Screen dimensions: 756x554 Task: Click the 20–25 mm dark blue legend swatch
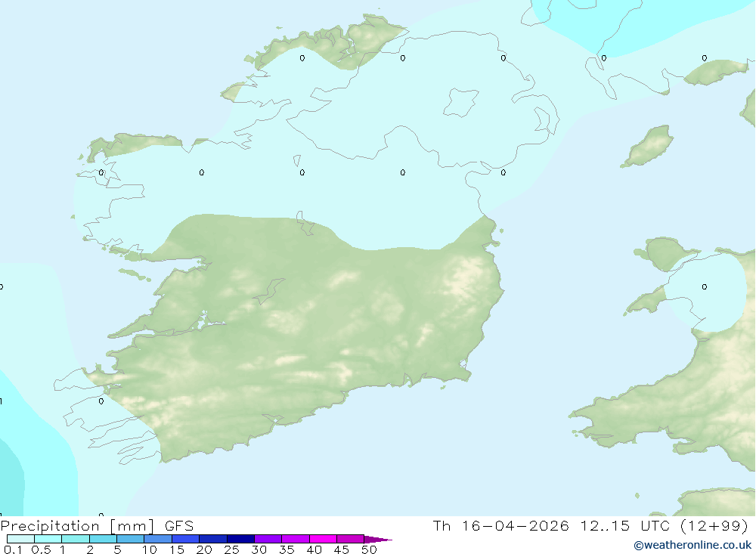(x=212, y=539)
